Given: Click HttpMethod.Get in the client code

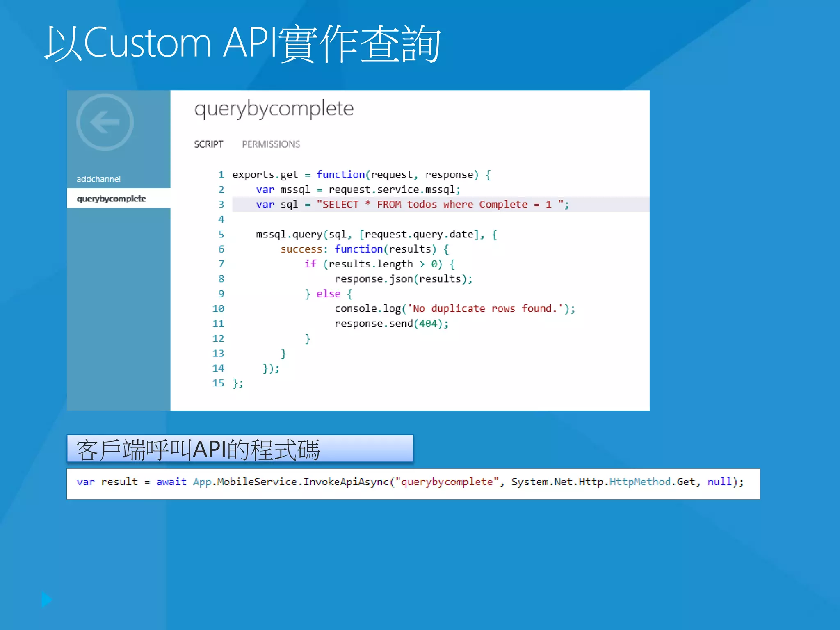Looking at the screenshot, I should [652, 482].
